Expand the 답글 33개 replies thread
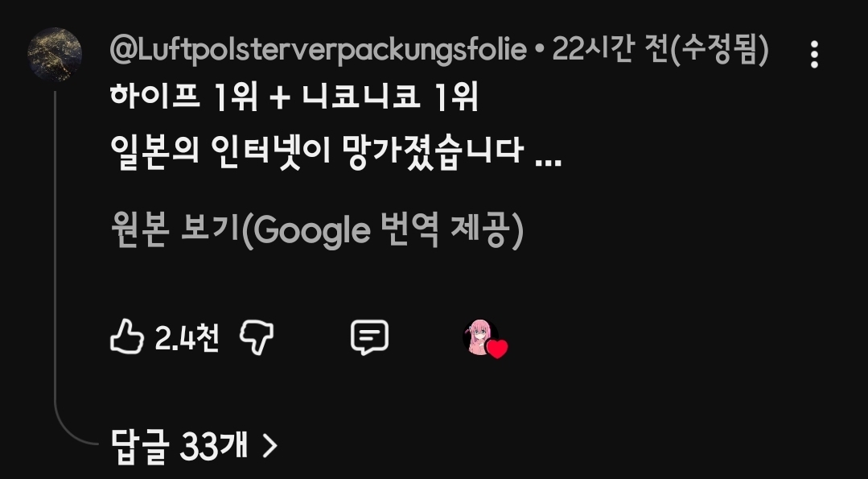Screen dimensions: 868x479 click(194, 446)
